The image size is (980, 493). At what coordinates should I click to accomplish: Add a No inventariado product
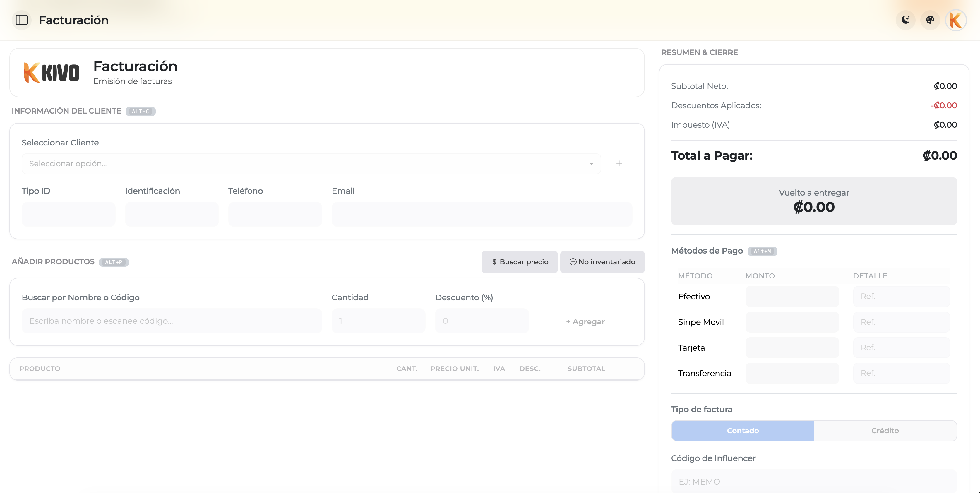point(602,262)
